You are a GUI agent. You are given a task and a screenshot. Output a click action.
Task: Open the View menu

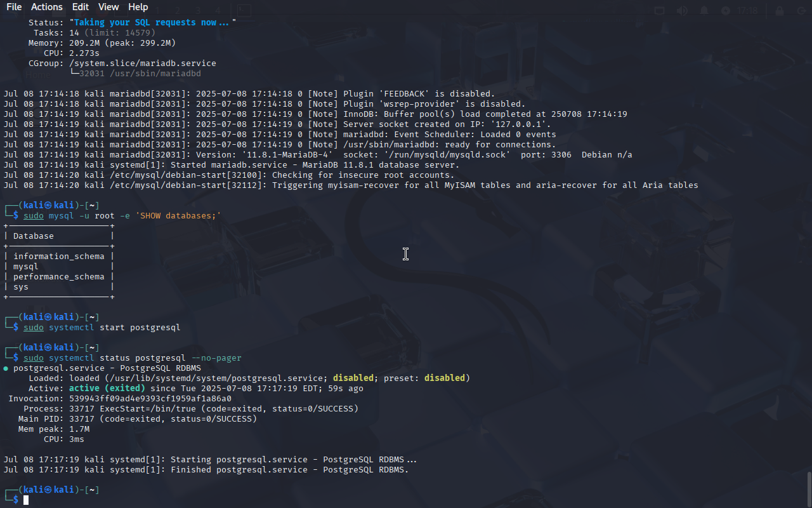(x=108, y=7)
